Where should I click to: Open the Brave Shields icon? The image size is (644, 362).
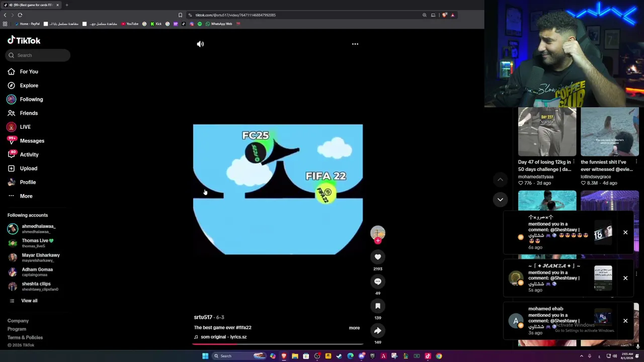point(444,15)
